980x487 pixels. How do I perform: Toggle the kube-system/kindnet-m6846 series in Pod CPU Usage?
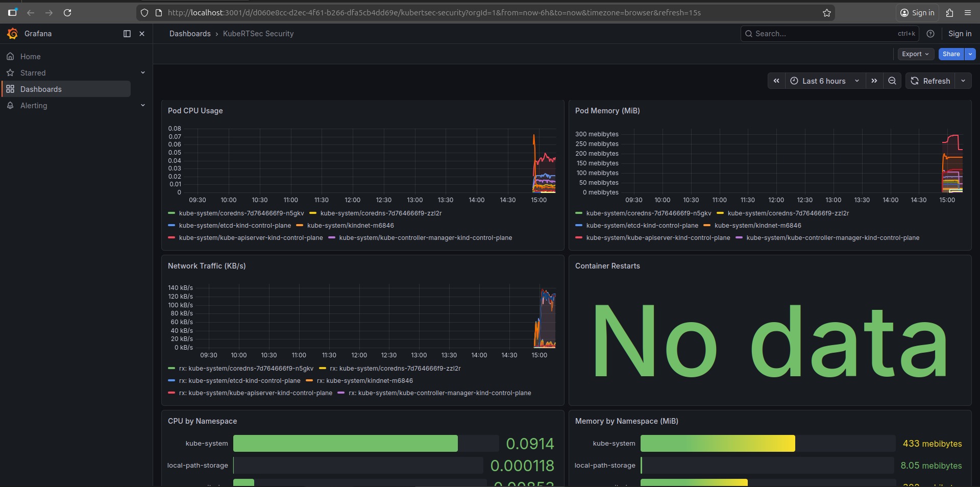pyautogui.click(x=350, y=225)
